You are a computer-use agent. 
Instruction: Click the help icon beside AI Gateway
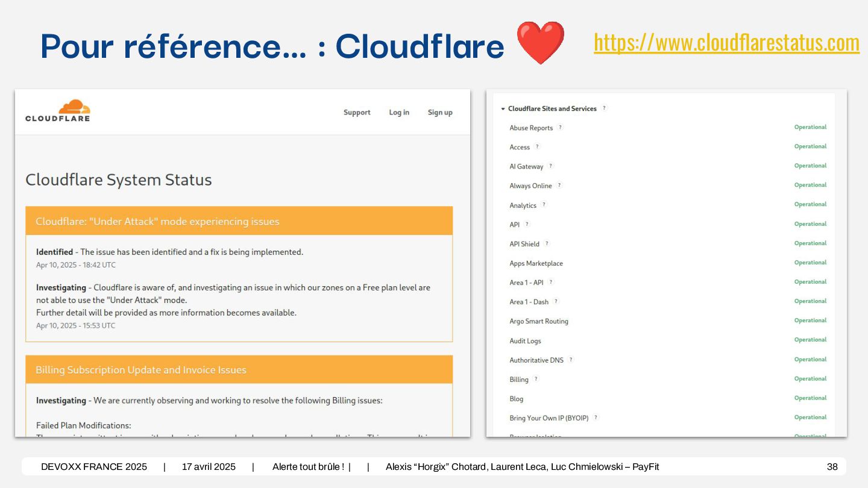click(x=550, y=166)
